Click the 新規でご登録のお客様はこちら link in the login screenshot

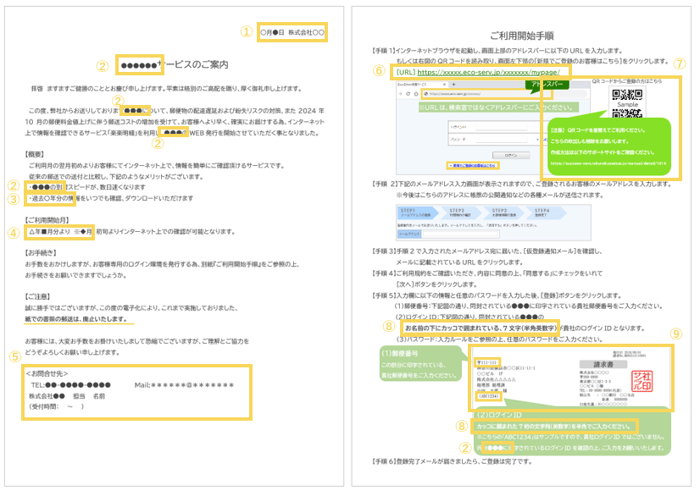click(427, 164)
